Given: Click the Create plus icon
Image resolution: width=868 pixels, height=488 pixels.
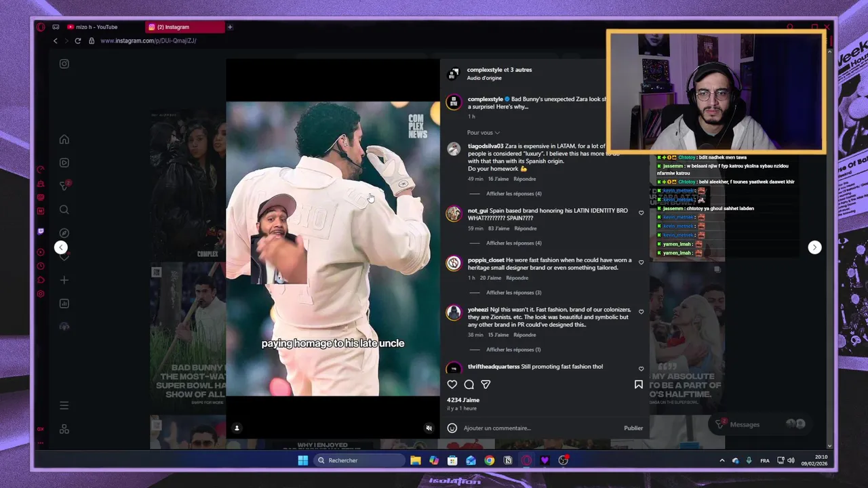Looking at the screenshot, I should pyautogui.click(x=64, y=280).
